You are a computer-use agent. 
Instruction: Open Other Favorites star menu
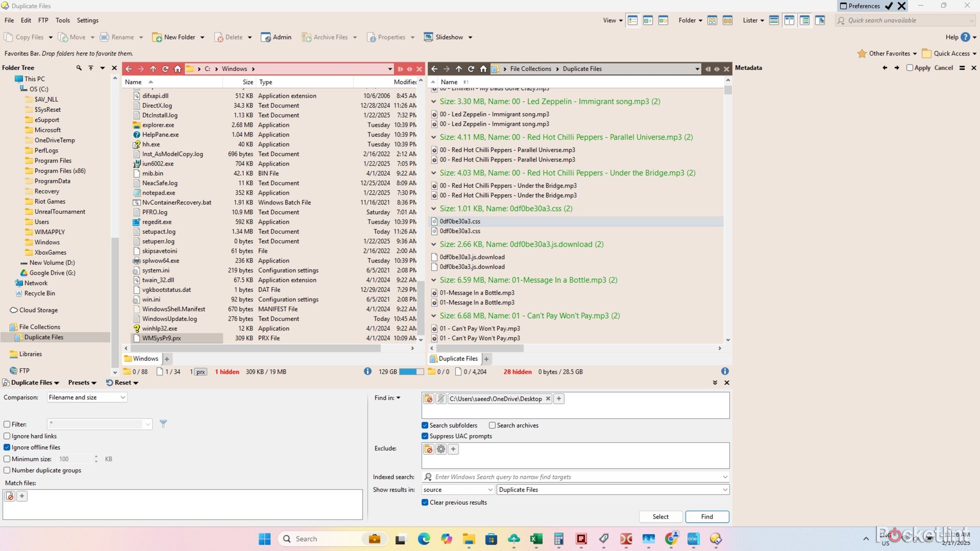887,54
